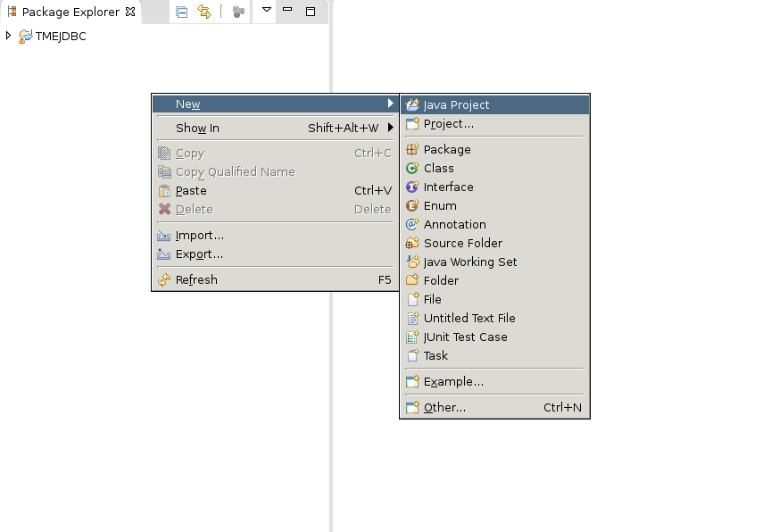Select Export... from the context menu

pyautogui.click(x=275, y=254)
